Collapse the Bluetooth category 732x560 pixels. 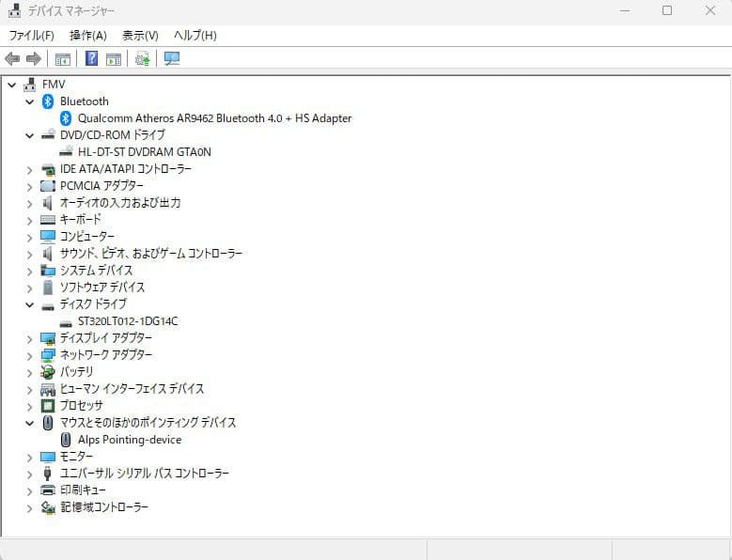[x=30, y=101]
